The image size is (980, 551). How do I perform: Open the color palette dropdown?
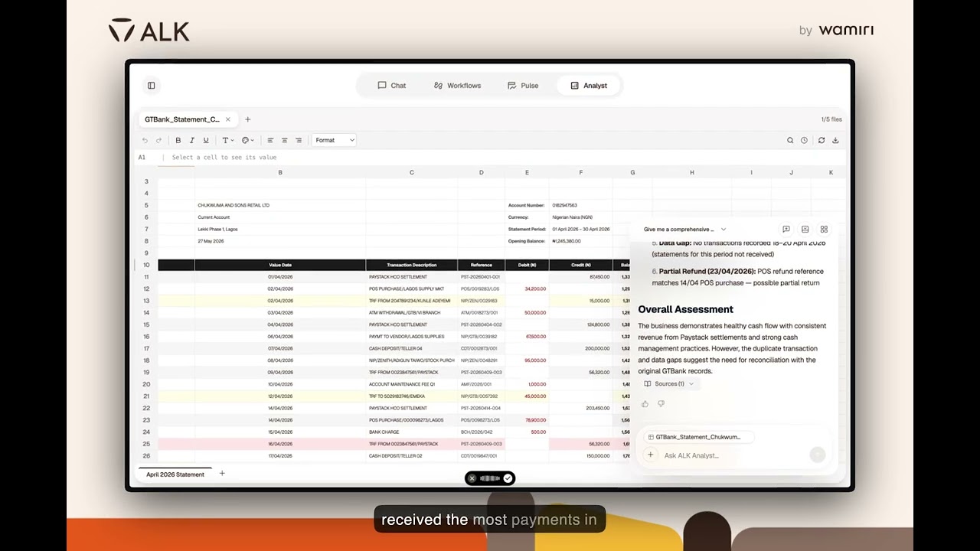click(x=248, y=140)
